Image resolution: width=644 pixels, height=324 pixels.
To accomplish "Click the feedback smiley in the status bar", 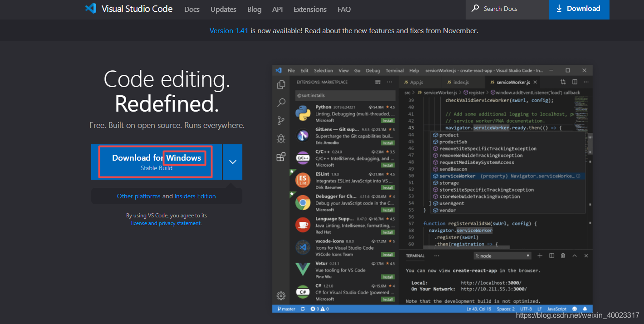I will [575, 309].
